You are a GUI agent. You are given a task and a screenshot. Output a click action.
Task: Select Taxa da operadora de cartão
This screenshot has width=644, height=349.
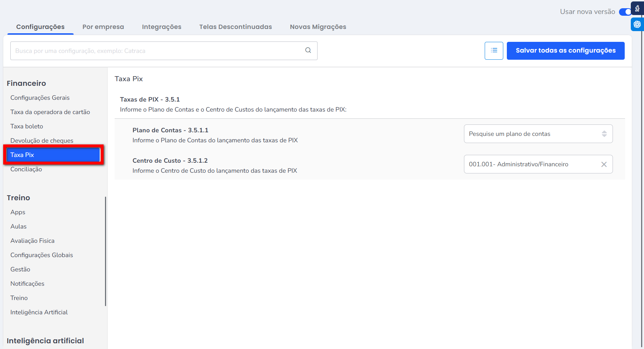click(x=50, y=112)
